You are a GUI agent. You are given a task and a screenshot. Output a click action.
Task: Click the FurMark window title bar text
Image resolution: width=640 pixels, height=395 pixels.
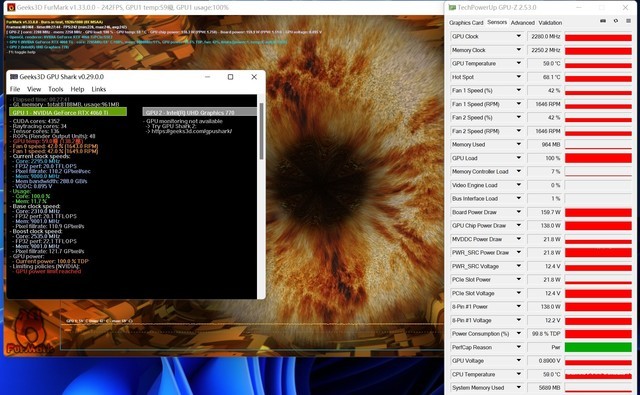point(122,7)
